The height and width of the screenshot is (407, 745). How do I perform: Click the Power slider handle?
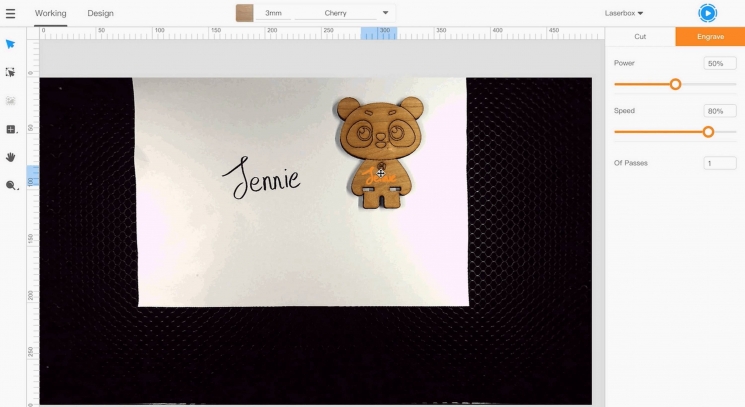[676, 84]
